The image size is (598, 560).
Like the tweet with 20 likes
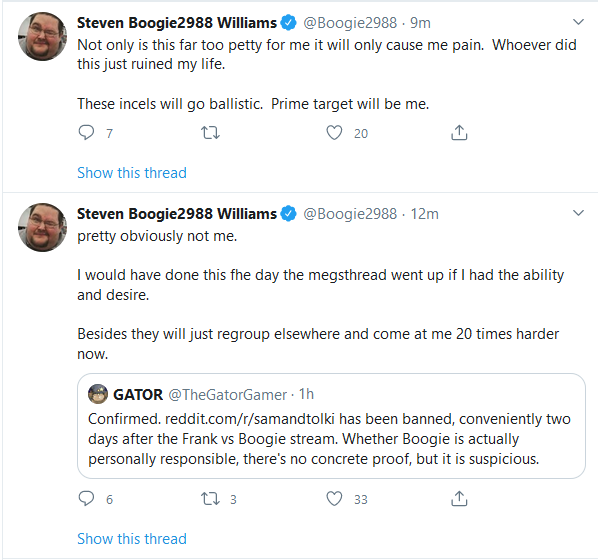(334, 133)
